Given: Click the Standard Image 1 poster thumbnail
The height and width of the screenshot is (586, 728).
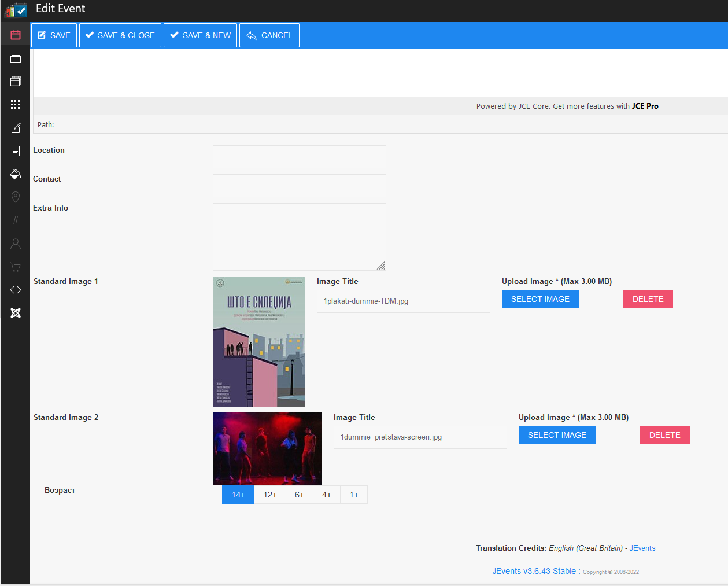Looking at the screenshot, I should coord(259,341).
